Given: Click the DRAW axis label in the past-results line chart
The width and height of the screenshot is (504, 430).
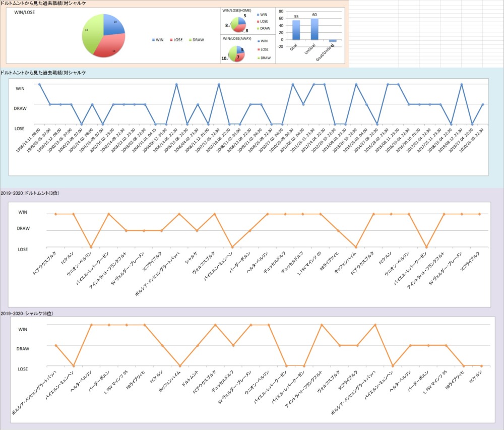Looking at the screenshot, I should coord(20,108).
